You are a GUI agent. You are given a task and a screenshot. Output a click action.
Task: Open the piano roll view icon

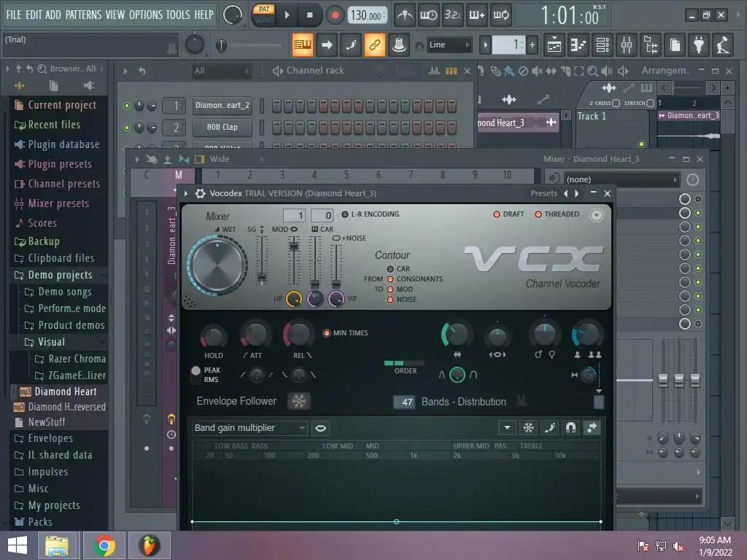coord(578,45)
